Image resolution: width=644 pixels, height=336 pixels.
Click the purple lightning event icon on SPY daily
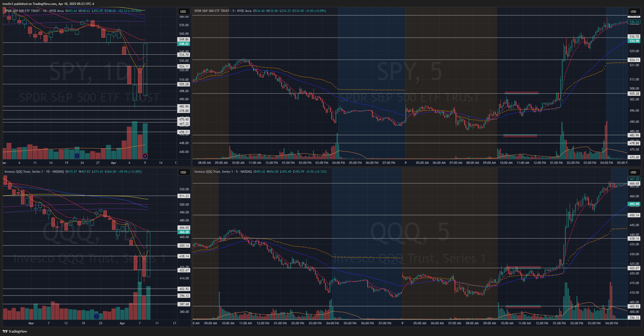pos(145,156)
